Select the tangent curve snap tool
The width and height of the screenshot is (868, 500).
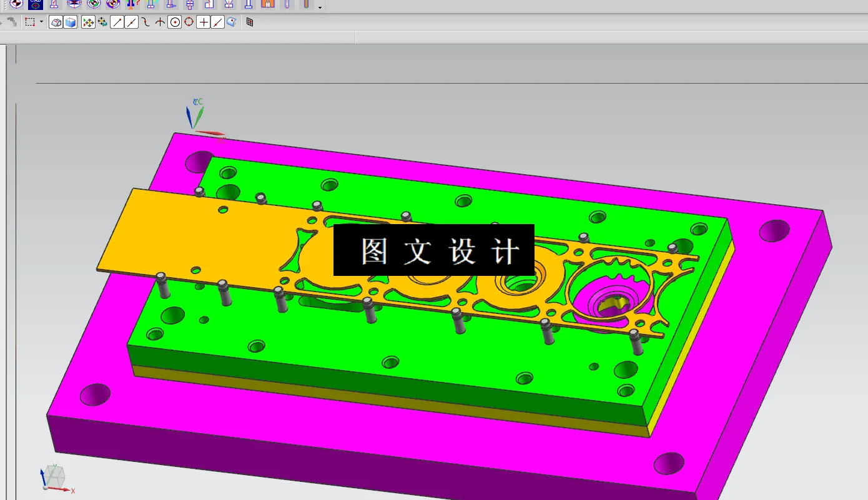[145, 22]
